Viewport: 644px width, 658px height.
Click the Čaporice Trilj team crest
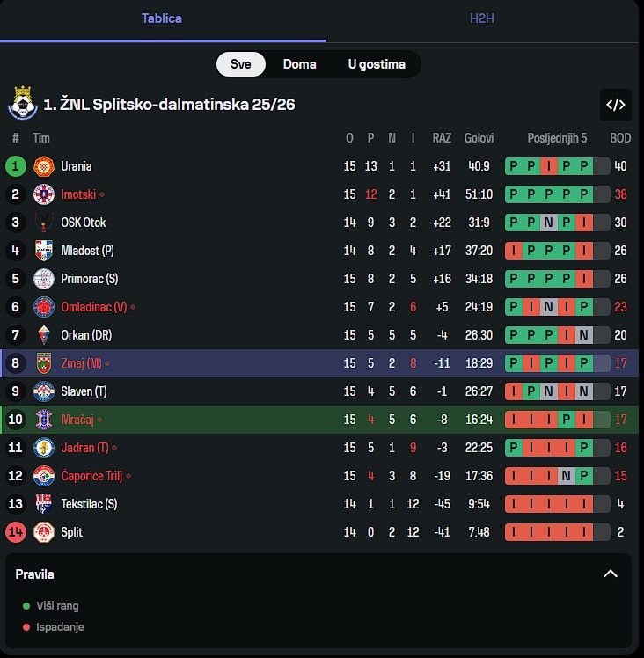pyautogui.click(x=44, y=476)
